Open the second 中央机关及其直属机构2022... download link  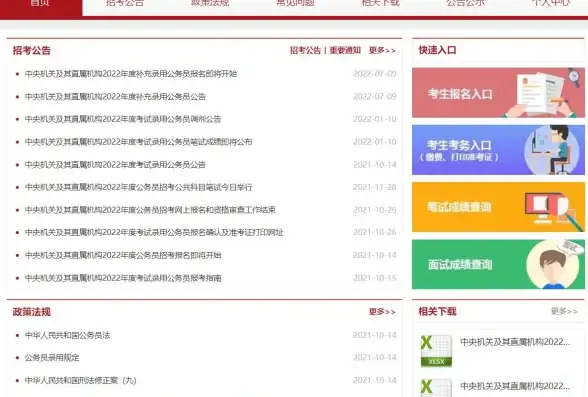click(515, 386)
